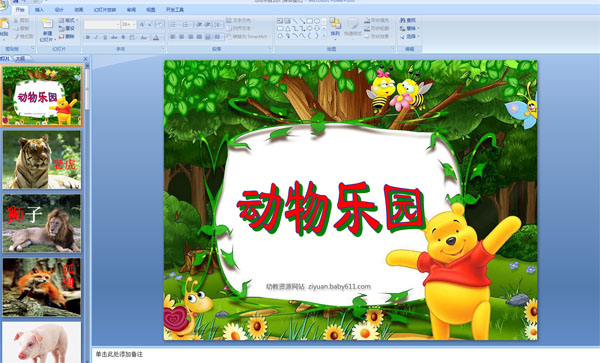Select the triangle shape in shapes gallery

pyautogui.click(x=287, y=29)
